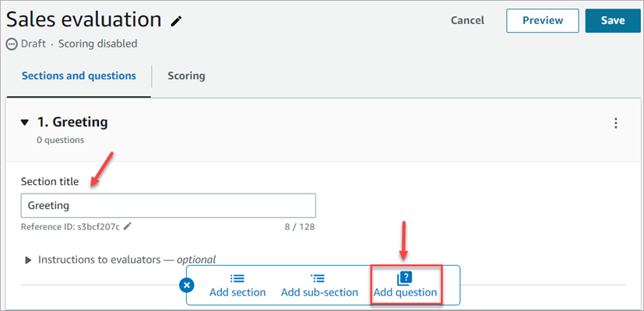This screenshot has width=644, height=311.
Task: Click the pencil icon beside Sales evaluation title
Action: (x=177, y=22)
